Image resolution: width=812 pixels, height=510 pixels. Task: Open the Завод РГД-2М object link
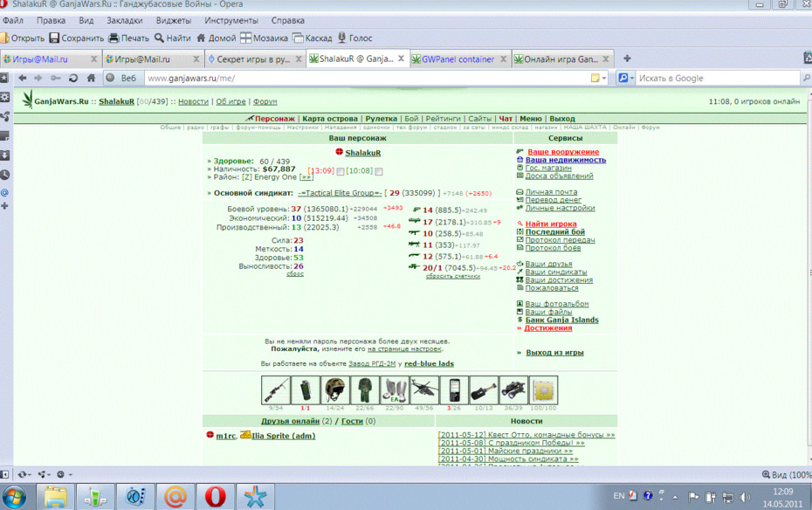click(x=372, y=363)
